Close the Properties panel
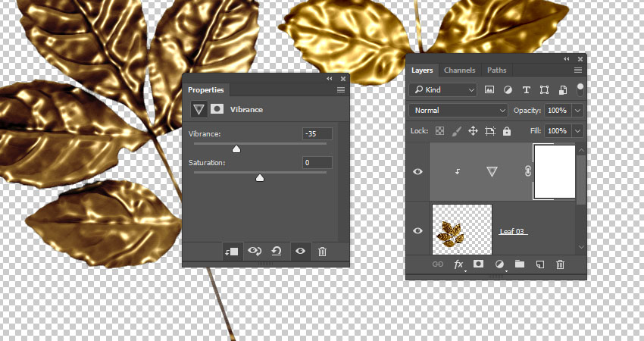Image resolution: width=644 pixels, height=341 pixels. click(x=343, y=79)
